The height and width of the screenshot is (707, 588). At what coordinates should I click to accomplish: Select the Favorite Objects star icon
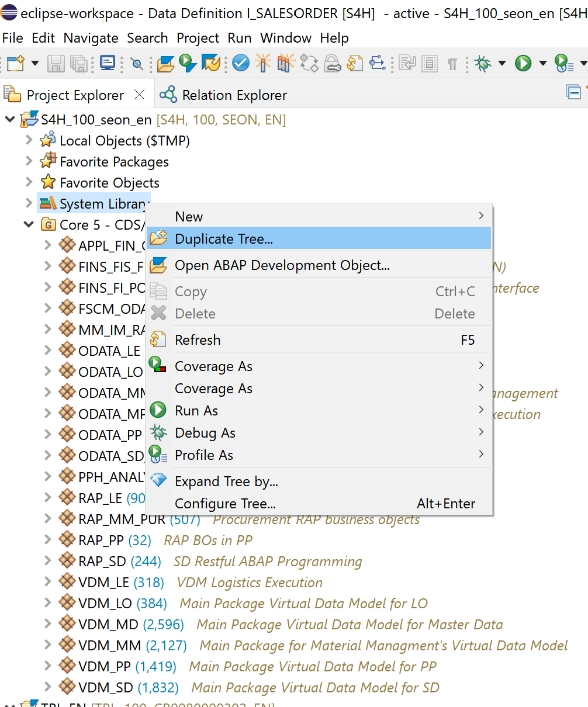click(x=48, y=182)
